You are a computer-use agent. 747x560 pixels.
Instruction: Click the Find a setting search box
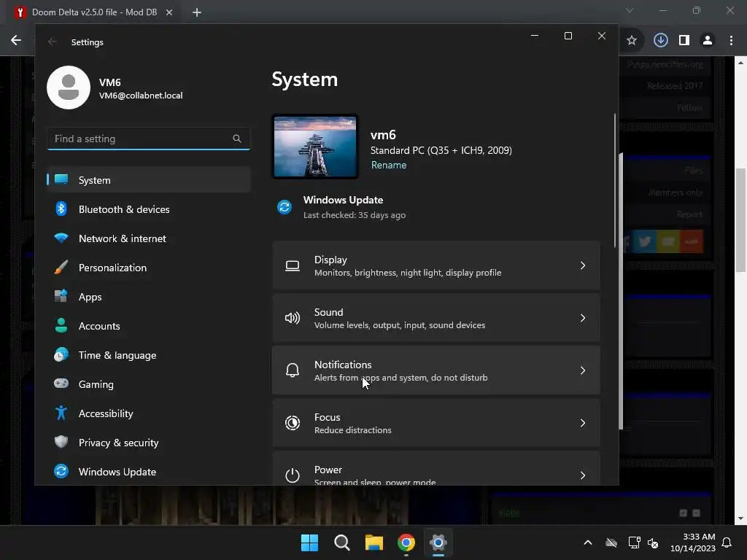click(x=149, y=139)
